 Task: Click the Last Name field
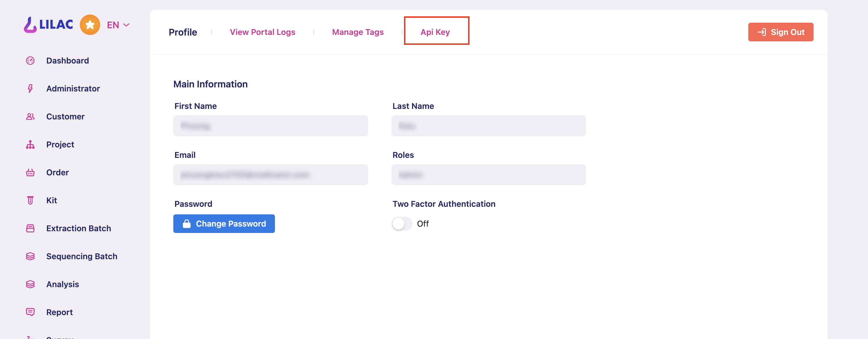tap(488, 126)
